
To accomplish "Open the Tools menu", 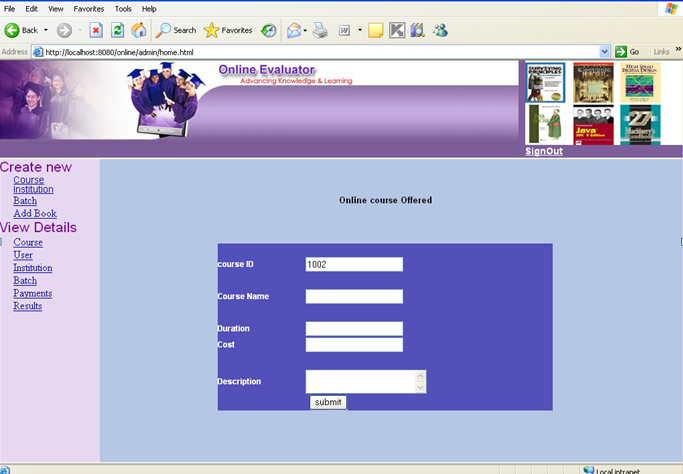I will (x=123, y=9).
